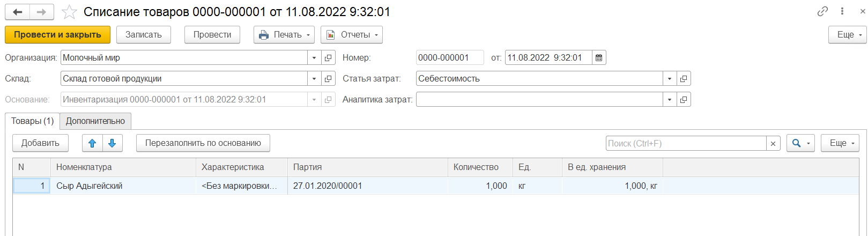Mark document as favorite with star

[69, 12]
